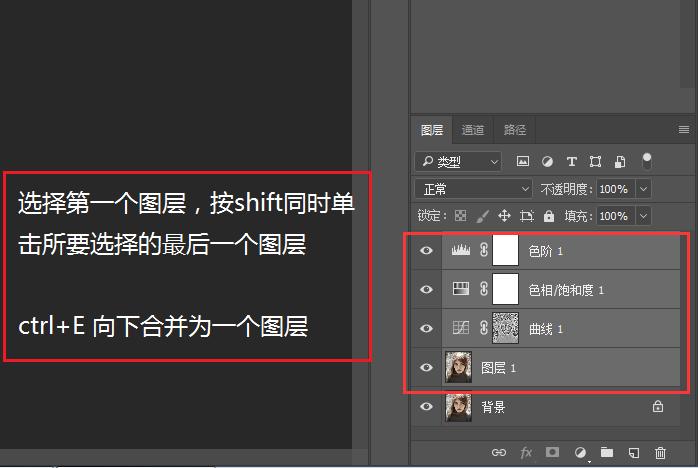The height and width of the screenshot is (468, 698).
Task: Click Curves adjustment icon on 曲线 1
Action: pos(461,328)
